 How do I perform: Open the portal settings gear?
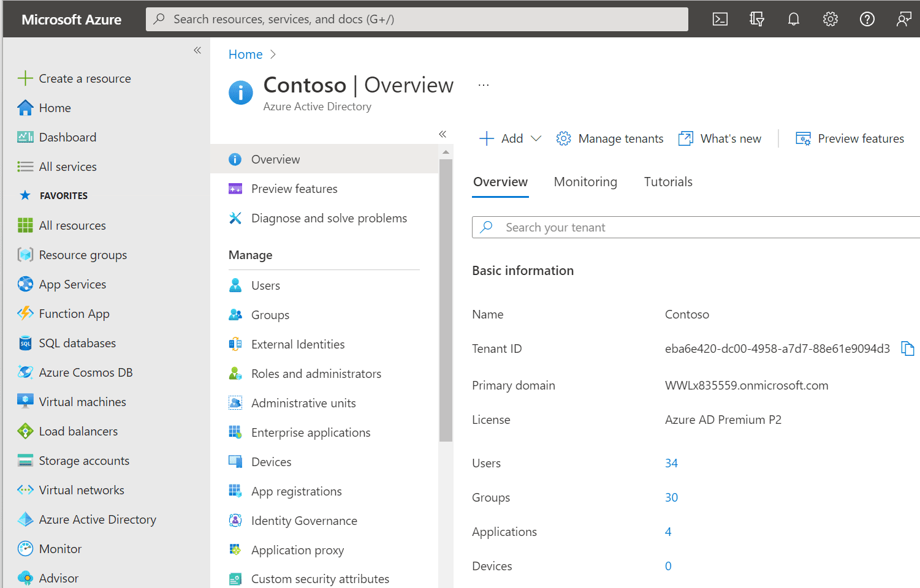point(831,20)
